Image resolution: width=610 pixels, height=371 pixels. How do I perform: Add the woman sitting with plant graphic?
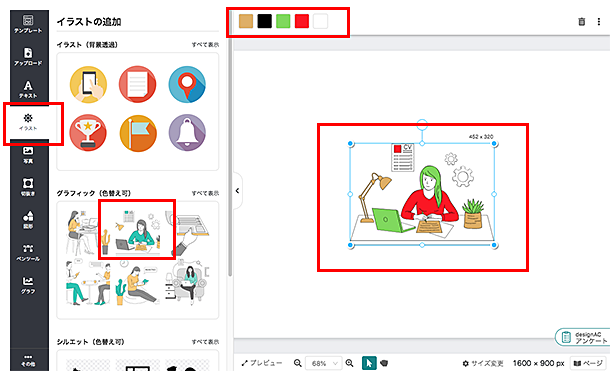tap(137, 284)
